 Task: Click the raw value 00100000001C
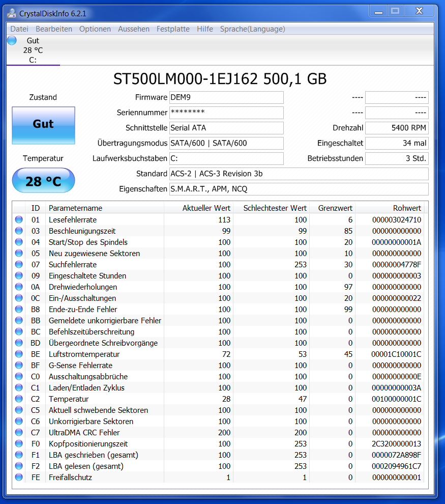click(397, 399)
